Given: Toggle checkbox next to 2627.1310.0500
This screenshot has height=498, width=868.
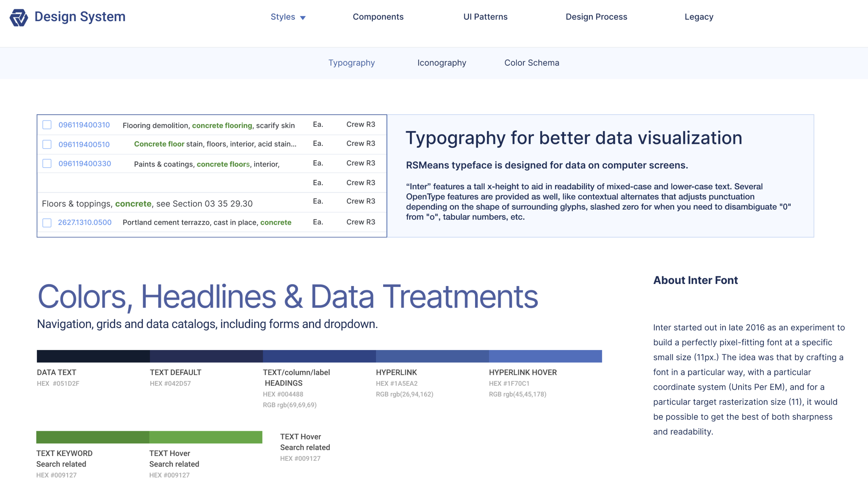Looking at the screenshot, I should [x=47, y=223].
